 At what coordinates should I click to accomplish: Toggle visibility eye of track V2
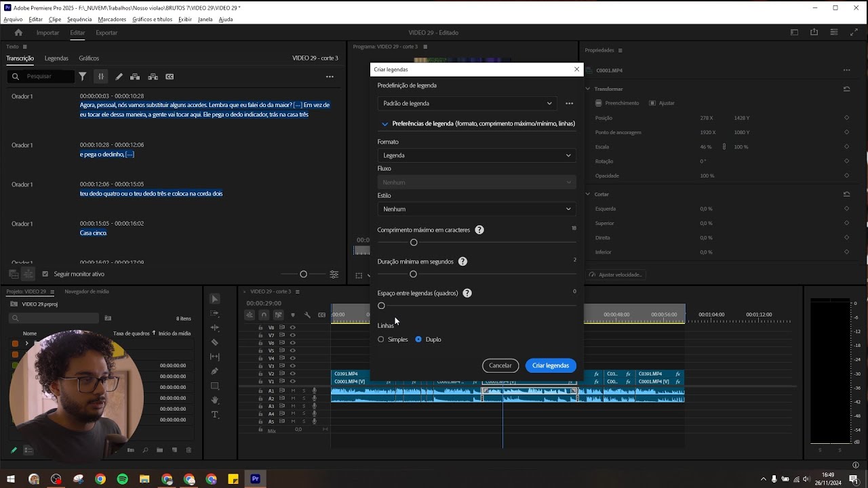pos(293,374)
